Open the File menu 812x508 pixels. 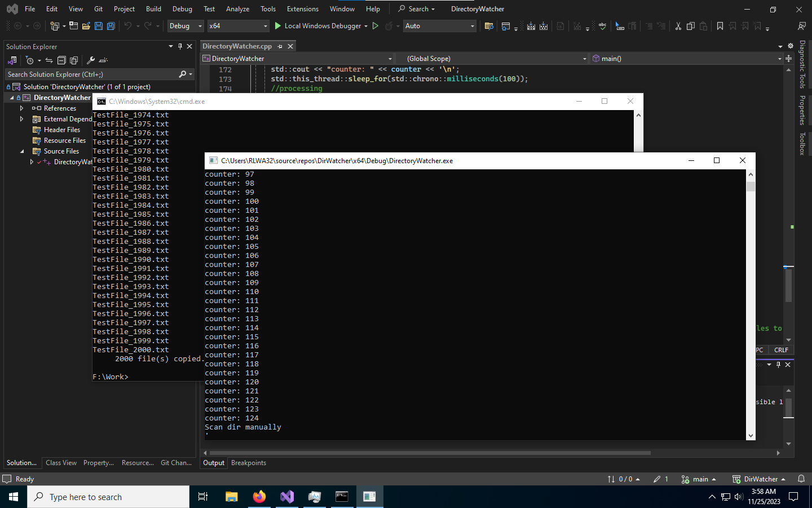click(x=30, y=9)
